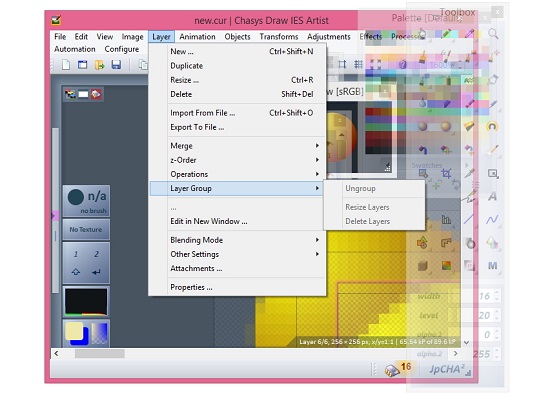Select the Crop tool in Toolbox
The width and height of the screenshot is (550, 395).
click(446, 173)
